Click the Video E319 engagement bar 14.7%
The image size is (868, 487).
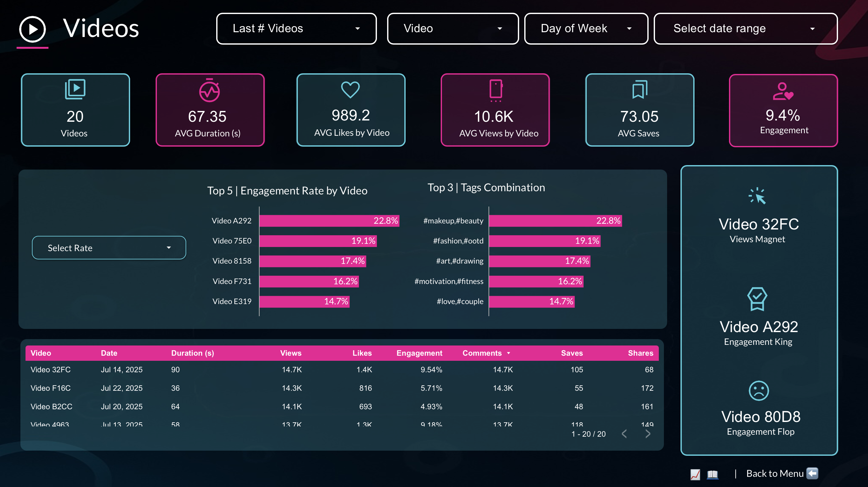304,302
